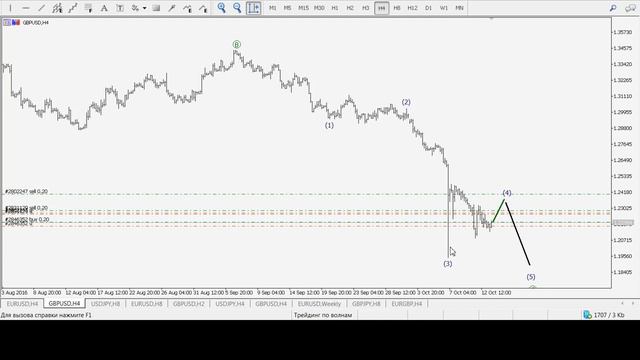Switch chart to M1 timeframe
Image resolution: width=640 pixels, height=360 pixels.
coord(273,8)
